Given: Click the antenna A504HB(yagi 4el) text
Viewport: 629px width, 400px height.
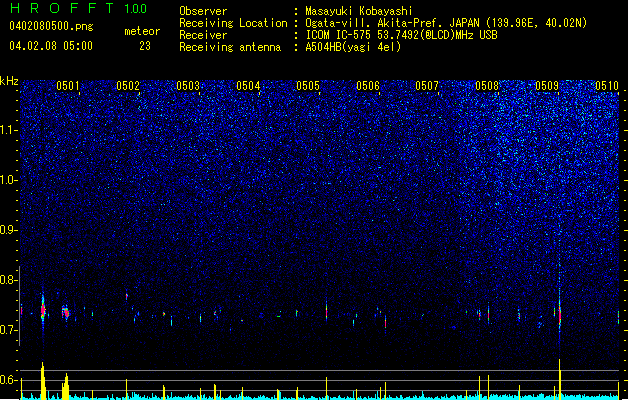Looking at the screenshot, I should [353, 47].
